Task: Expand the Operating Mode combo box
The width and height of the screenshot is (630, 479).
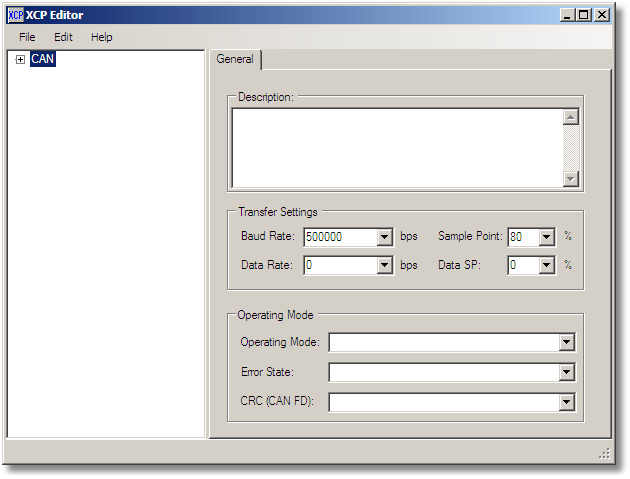Action: tap(567, 343)
